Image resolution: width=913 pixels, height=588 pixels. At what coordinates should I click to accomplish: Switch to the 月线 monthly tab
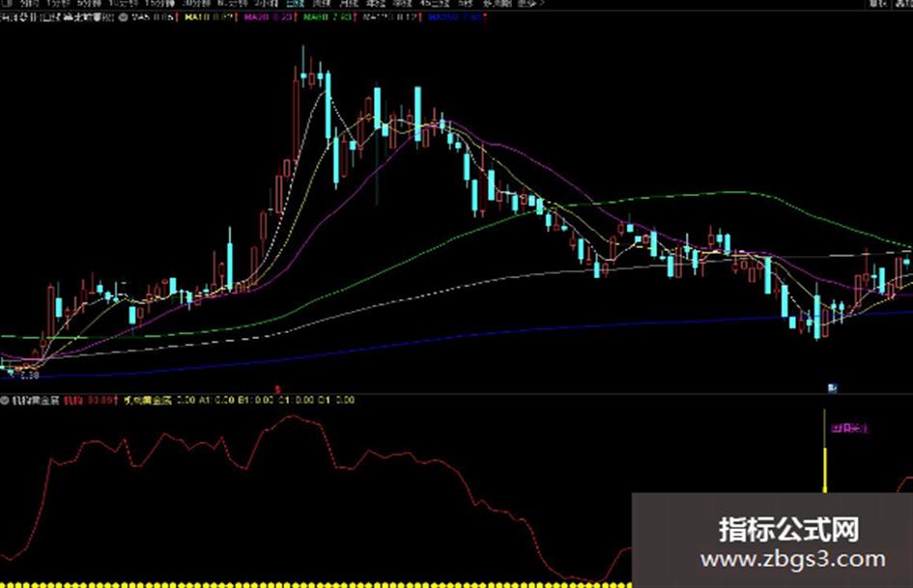pos(348,4)
